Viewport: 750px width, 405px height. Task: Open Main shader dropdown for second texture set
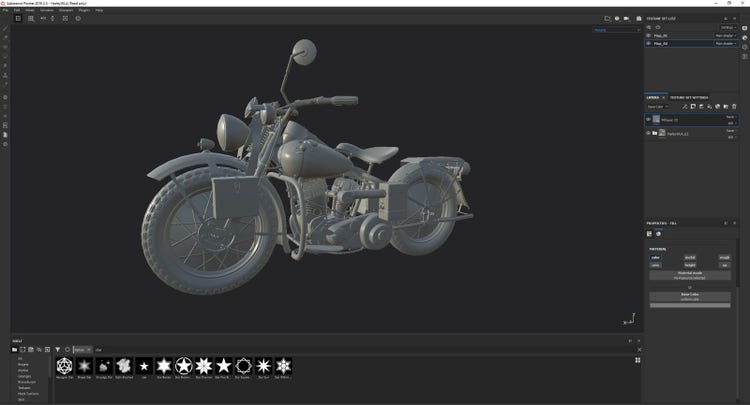[x=726, y=44]
